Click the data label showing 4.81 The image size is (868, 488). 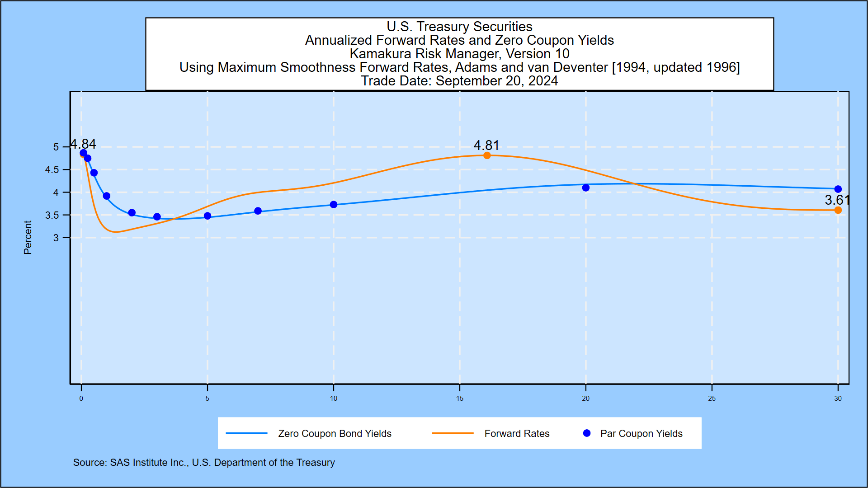(486, 145)
